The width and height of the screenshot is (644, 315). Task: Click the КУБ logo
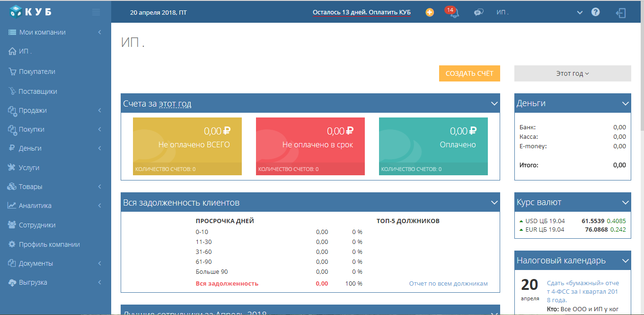click(31, 12)
